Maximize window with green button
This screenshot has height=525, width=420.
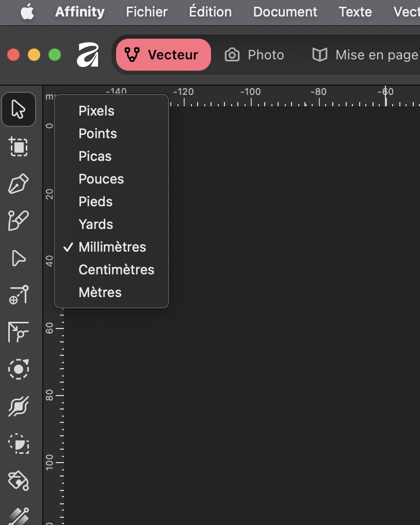coord(55,55)
